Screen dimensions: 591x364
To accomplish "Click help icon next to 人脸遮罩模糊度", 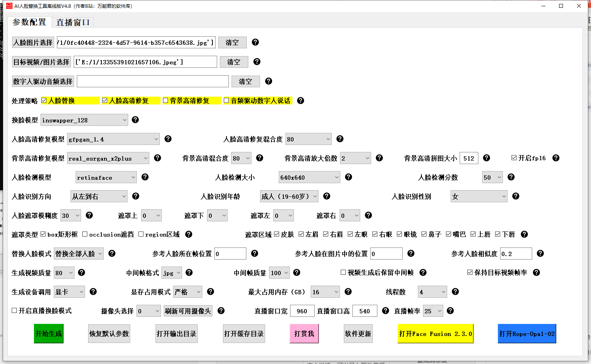I will 89,215.
